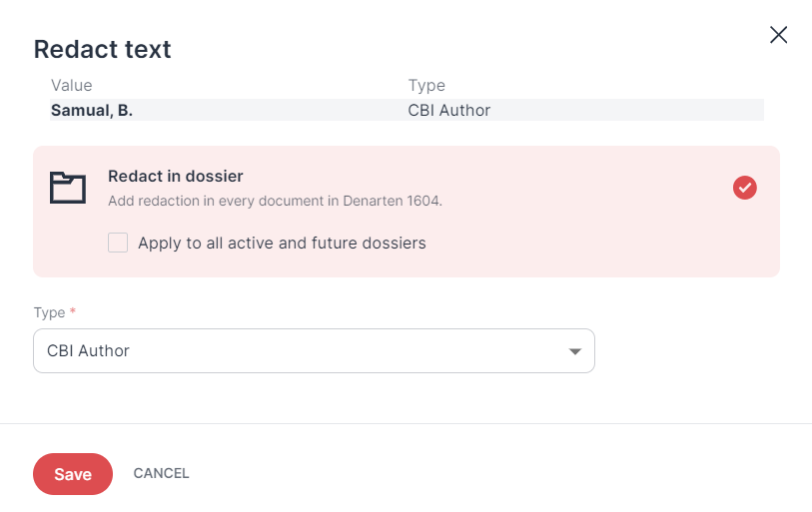Close the Redact text dialog
Screen dimensions: 812x512
point(778,35)
